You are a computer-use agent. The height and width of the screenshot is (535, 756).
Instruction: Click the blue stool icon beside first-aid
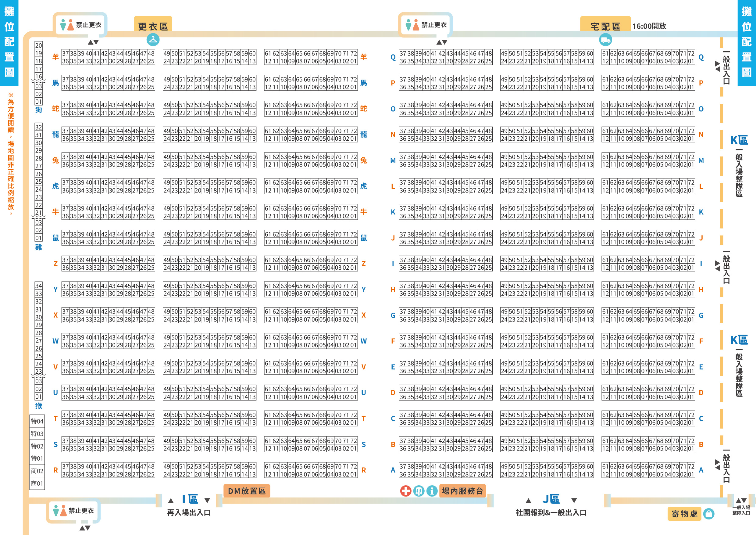click(419, 491)
